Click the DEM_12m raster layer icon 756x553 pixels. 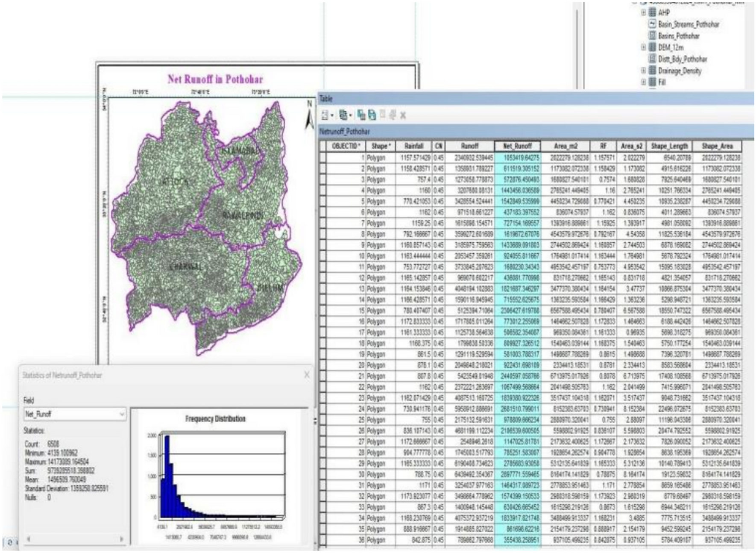652,47
